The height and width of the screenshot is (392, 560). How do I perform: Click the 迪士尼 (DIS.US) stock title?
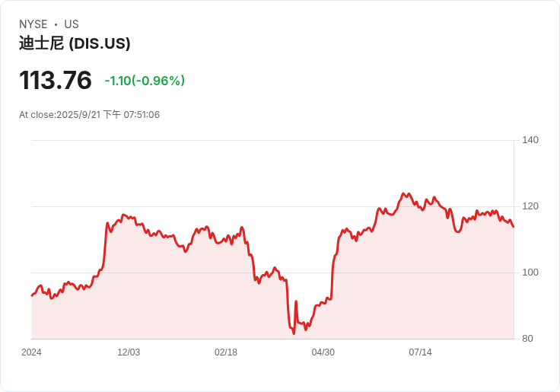[75, 43]
